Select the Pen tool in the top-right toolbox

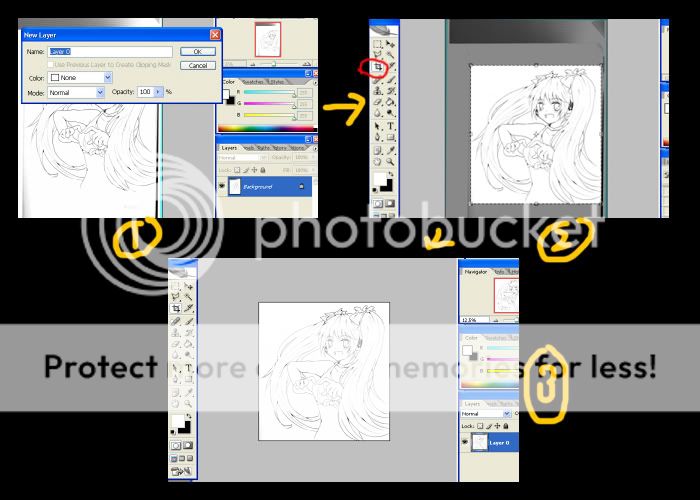pyautogui.click(x=378, y=137)
